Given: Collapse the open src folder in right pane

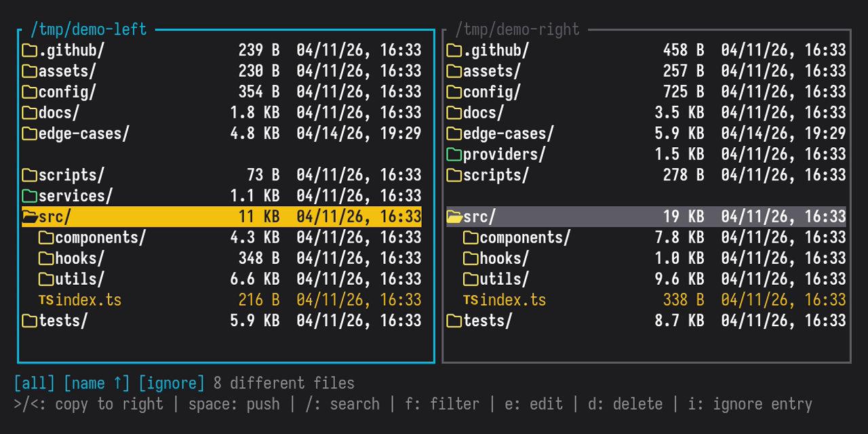Looking at the screenshot, I should click(454, 217).
